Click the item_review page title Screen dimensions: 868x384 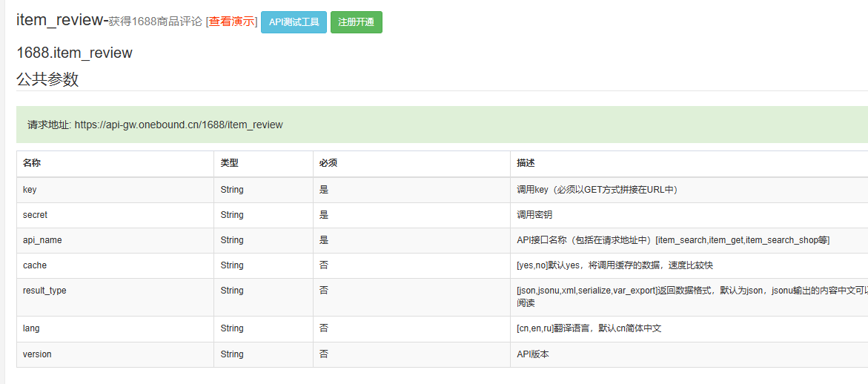[x=62, y=20]
